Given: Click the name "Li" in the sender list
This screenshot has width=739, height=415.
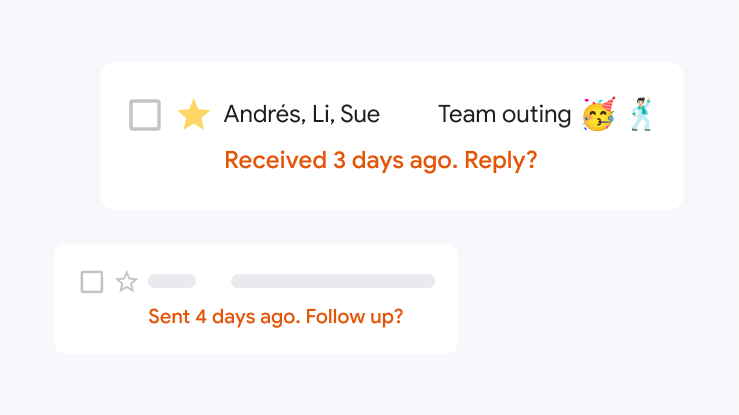Looking at the screenshot, I should 322,115.
